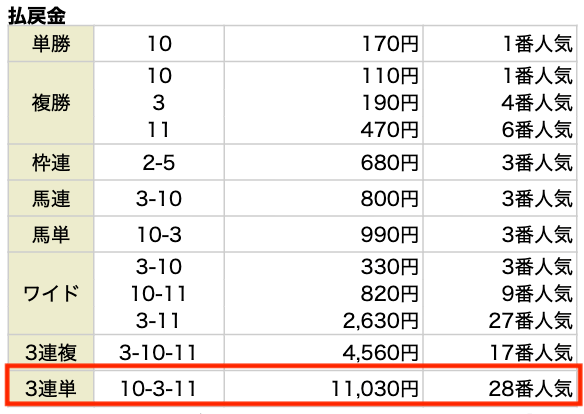Click the 170円 payout amount

[x=390, y=44]
